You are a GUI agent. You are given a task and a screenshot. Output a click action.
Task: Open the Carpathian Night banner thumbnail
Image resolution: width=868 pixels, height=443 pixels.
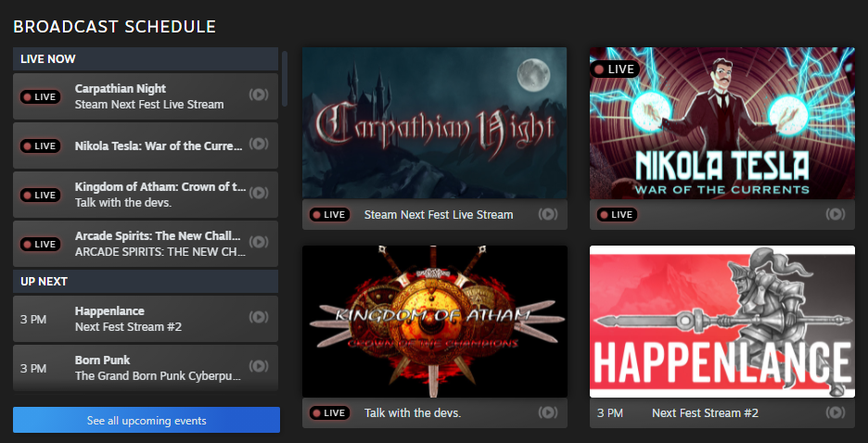(434, 122)
